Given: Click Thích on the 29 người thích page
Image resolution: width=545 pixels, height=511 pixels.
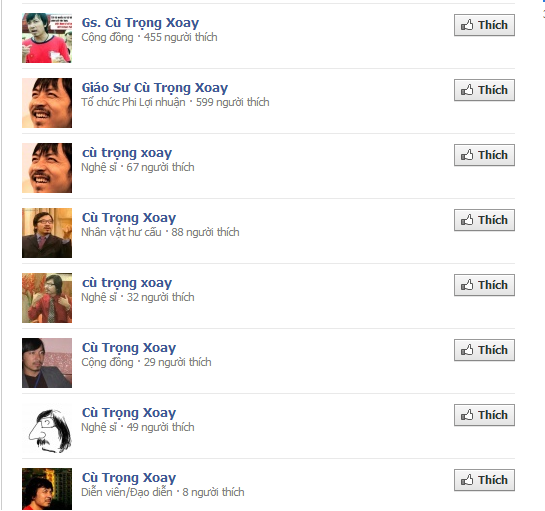Looking at the screenshot, I should tap(484, 350).
